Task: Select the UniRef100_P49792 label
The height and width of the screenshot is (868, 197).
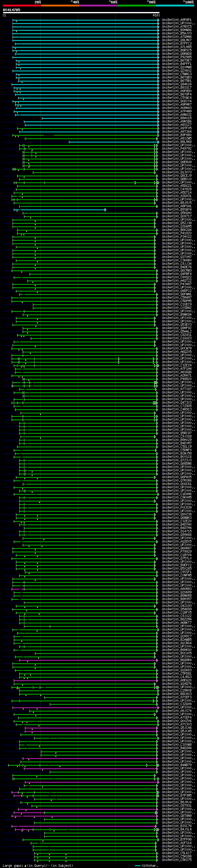Action: click(x=177, y=149)
